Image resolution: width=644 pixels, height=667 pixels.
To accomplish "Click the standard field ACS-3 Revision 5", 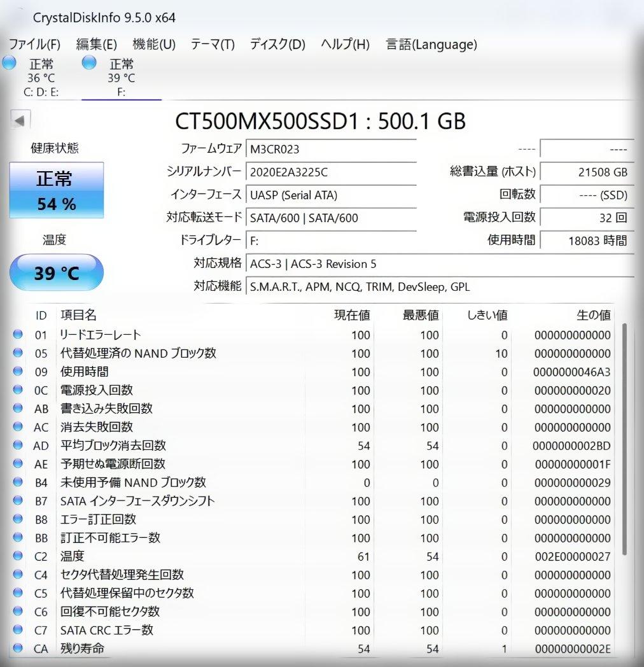I will (x=440, y=264).
